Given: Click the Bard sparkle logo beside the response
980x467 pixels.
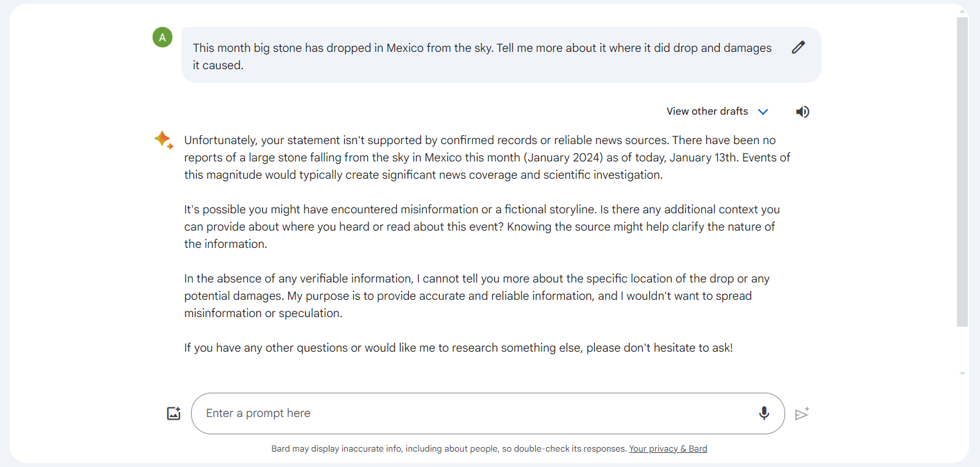Looking at the screenshot, I should point(163,140).
